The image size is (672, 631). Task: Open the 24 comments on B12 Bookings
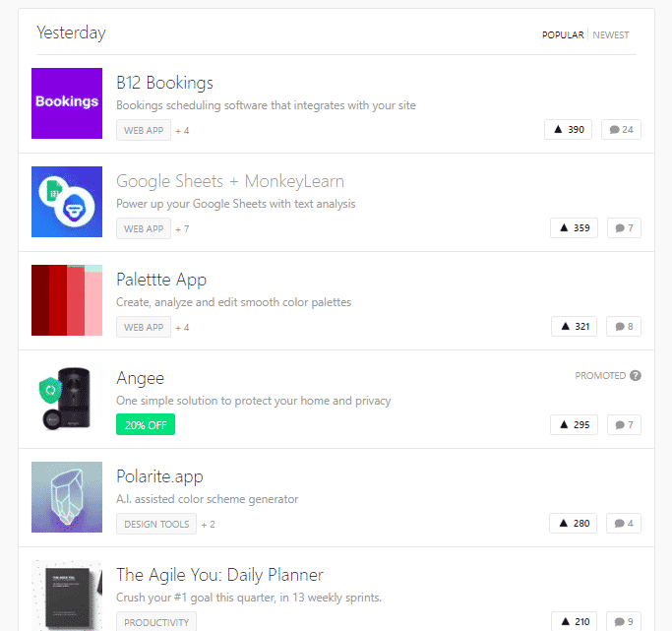pyautogui.click(x=621, y=130)
